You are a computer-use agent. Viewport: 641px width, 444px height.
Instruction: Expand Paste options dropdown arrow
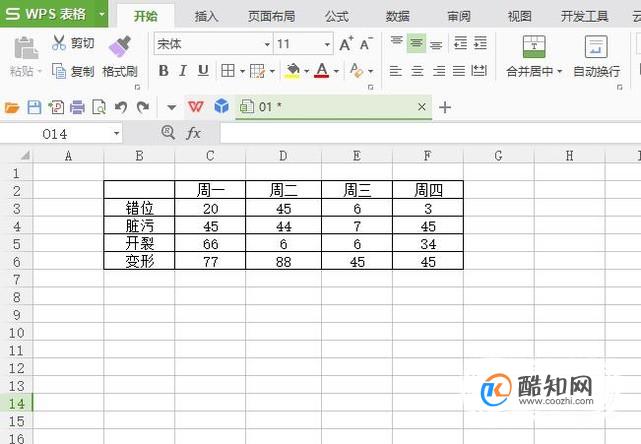coord(40,72)
